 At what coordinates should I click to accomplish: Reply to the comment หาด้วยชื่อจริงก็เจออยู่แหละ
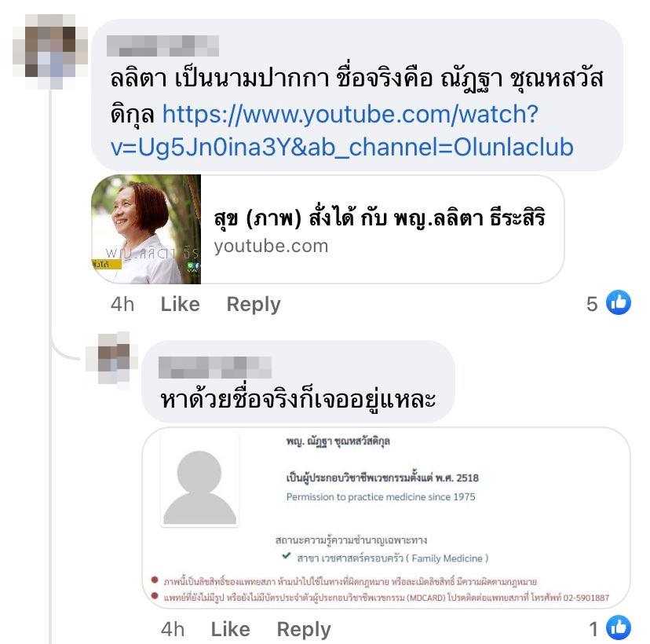click(304, 630)
